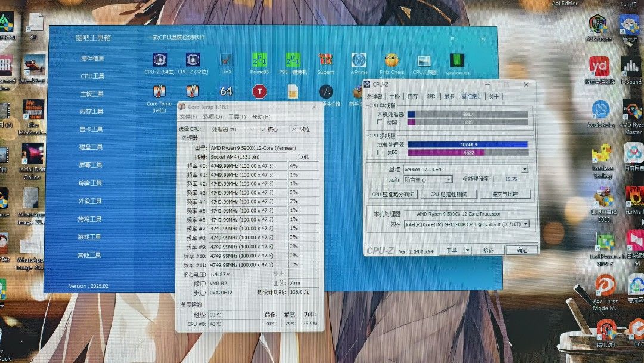The height and width of the screenshot is (363, 644).
Task: Select 内存工具 in toolbox sidebar
Action: coord(92,112)
